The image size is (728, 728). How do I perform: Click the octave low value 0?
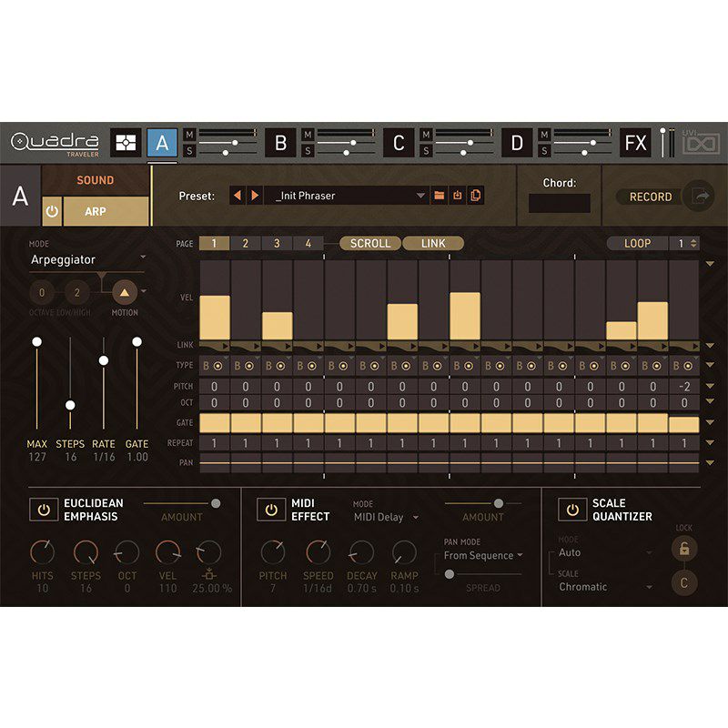point(42,292)
